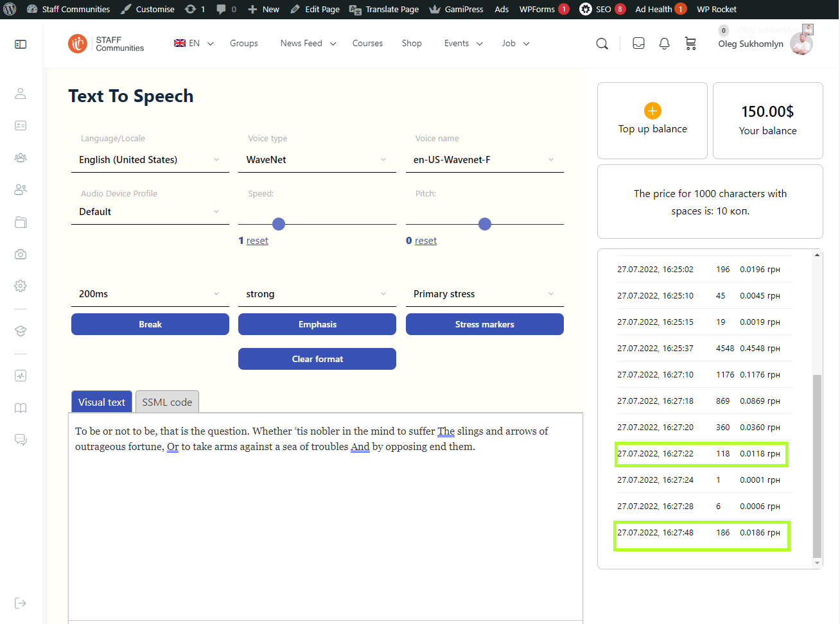Expand the Audio Device Profile dropdown
Viewport: 840px width, 624px height.
pyautogui.click(x=150, y=212)
